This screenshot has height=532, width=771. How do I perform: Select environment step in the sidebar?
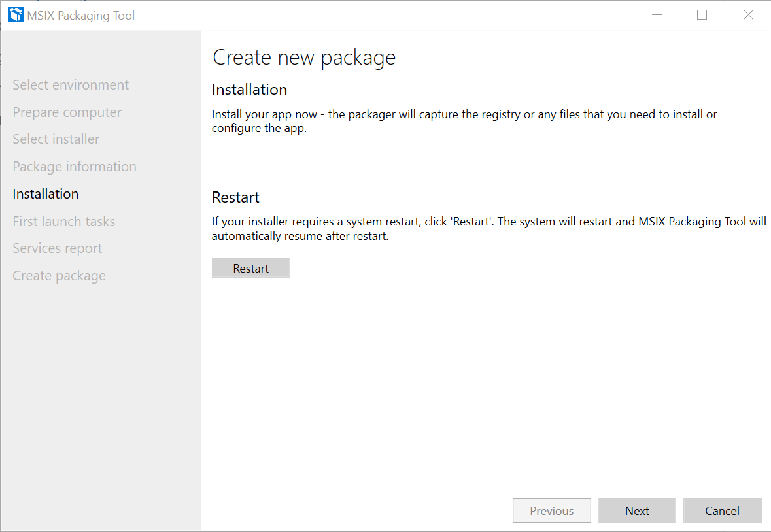(x=70, y=84)
